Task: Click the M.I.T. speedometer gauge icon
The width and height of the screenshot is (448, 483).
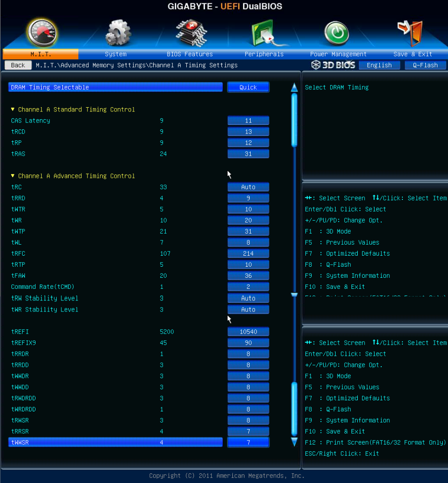Action: tap(42, 33)
